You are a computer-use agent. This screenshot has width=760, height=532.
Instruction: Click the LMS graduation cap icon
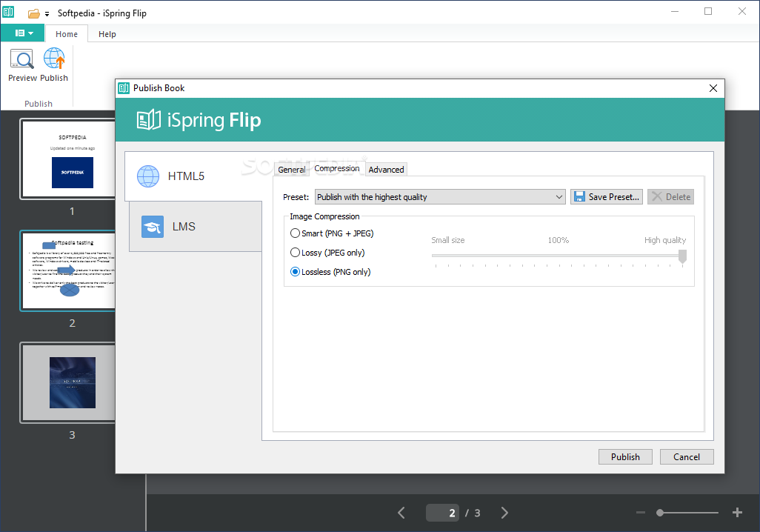(x=153, y=227)
